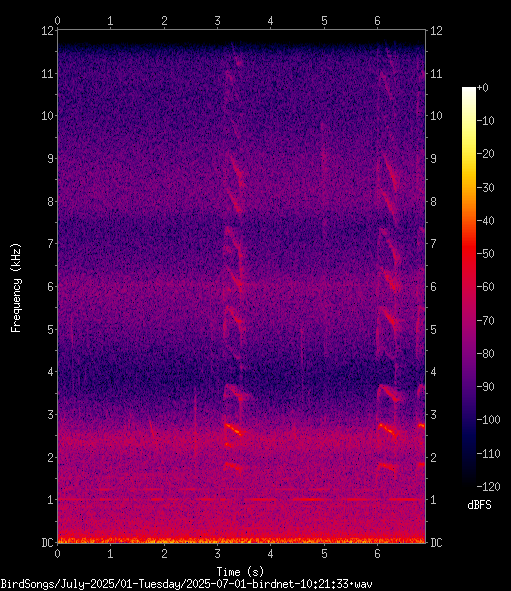Click the 5 second tick on top axis

pyautogui.click(x=324, y=21)
